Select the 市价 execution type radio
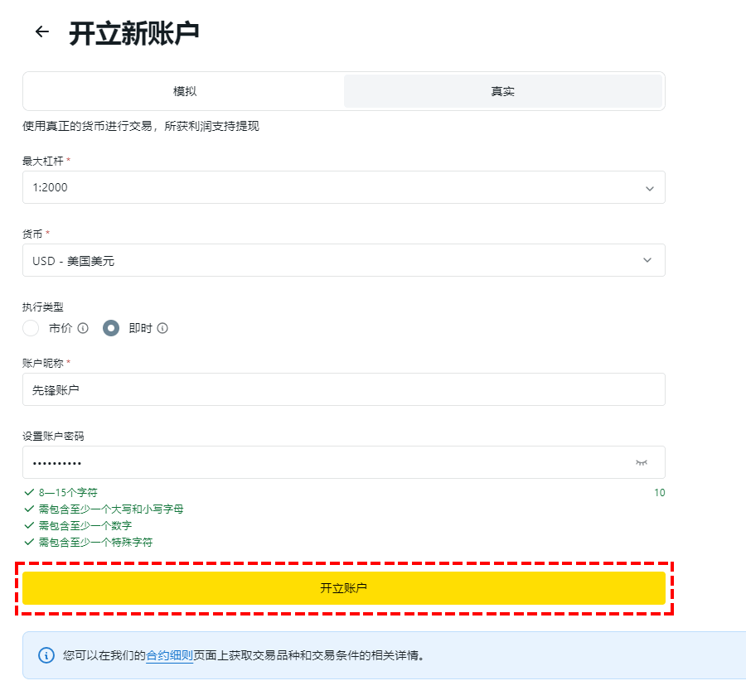Viewport: 746px width, 700px height. pyautogui.click(x=31, y=328)
